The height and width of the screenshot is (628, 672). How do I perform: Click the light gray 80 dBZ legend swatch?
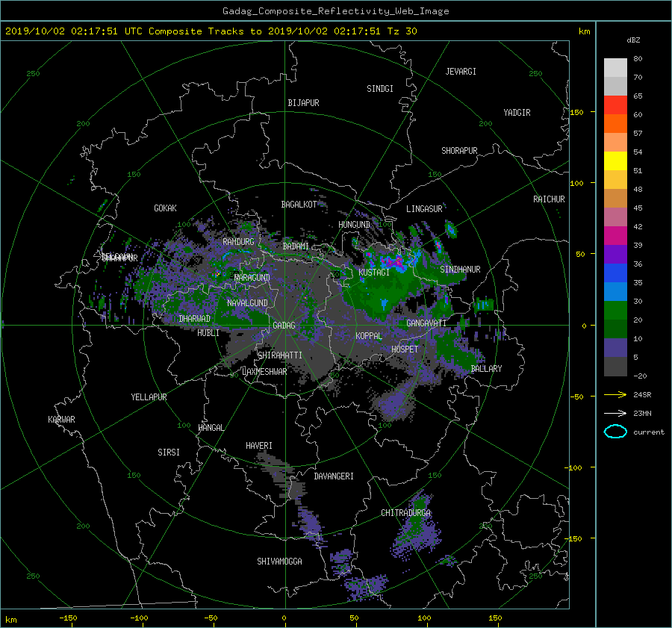(615, 67)
